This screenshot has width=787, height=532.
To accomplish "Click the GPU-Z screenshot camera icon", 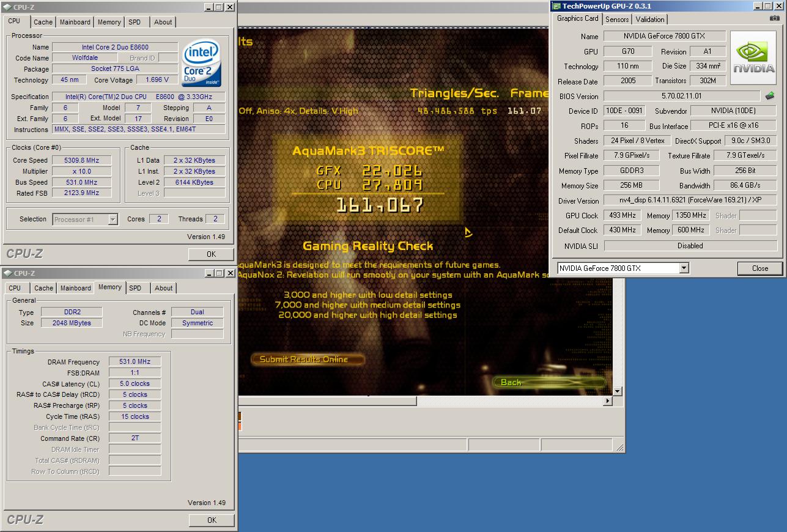I will (775, 19).
